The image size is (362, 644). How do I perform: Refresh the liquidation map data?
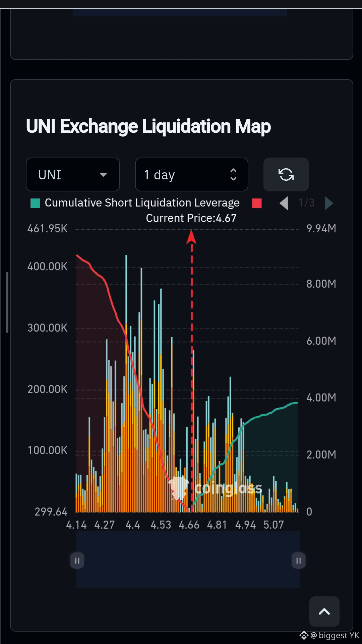(x=286, y=175)
